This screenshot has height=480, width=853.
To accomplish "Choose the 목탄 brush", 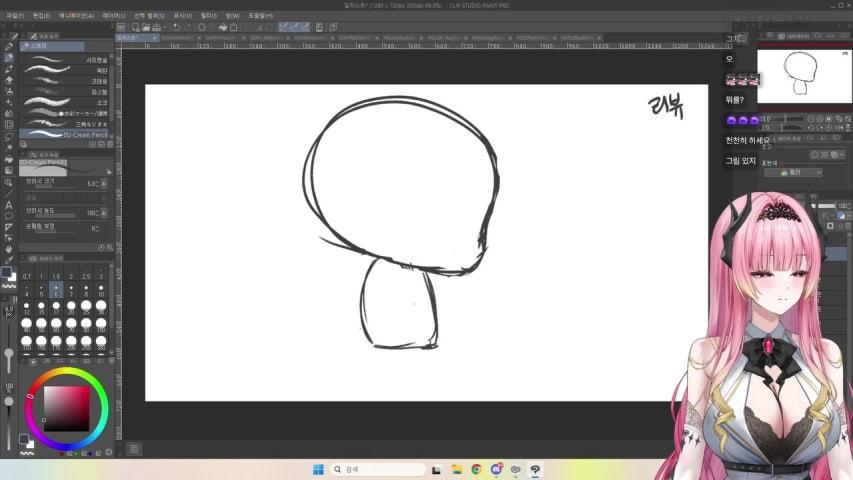I will [65, 70].
